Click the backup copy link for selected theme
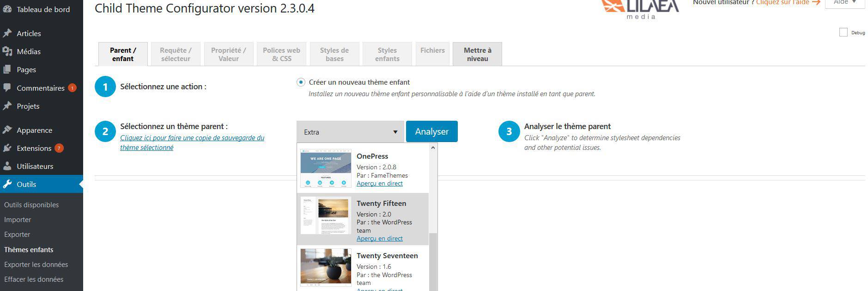868x291 pixels. 192,142
